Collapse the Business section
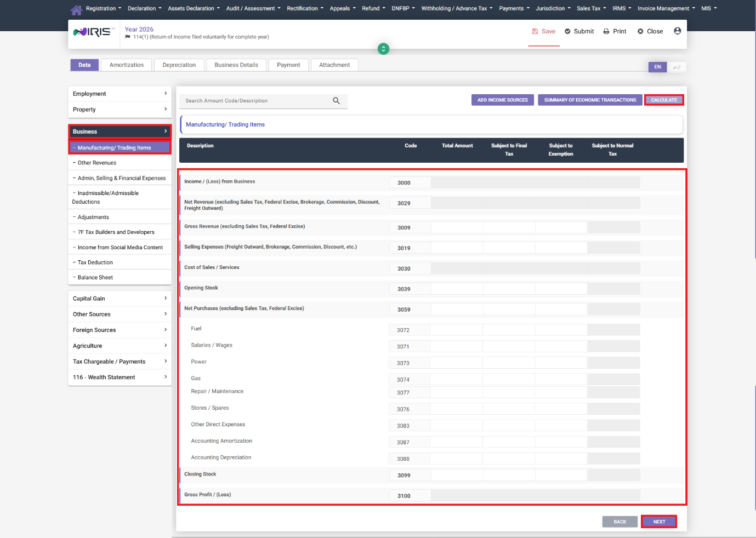The image size is (756, 538). 120,131
